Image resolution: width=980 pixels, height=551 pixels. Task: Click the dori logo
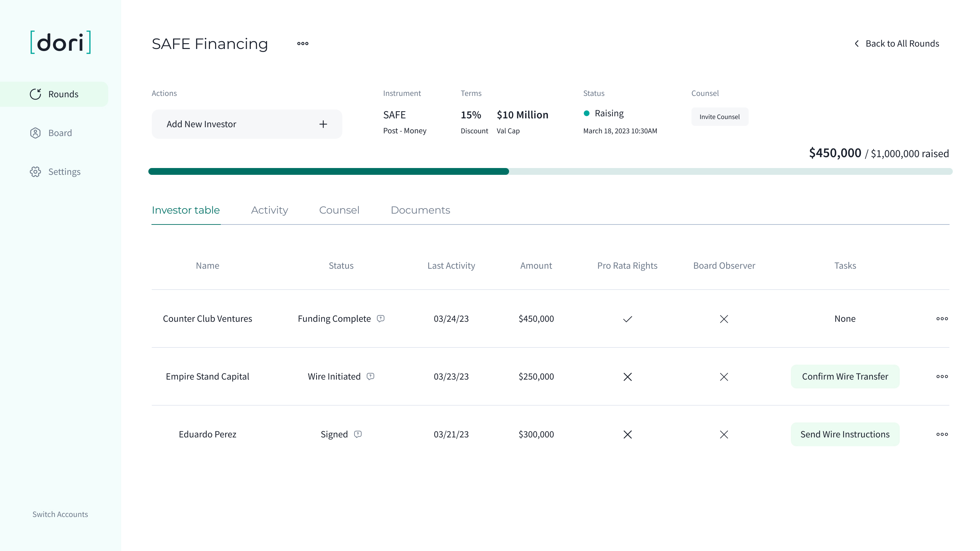tap(61, 42)
